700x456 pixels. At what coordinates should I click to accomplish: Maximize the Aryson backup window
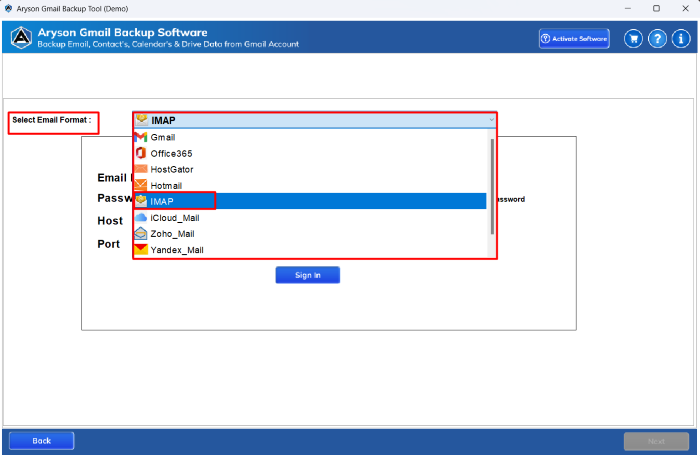tap(656, 8)
